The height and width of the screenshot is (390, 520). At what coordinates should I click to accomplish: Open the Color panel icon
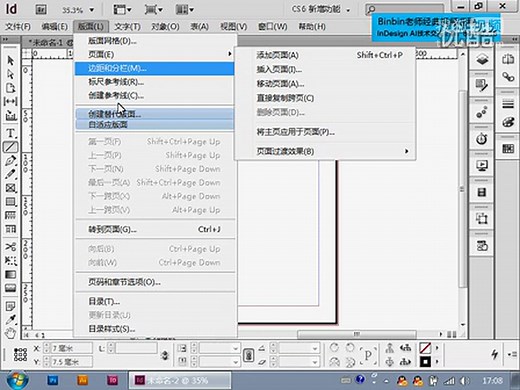point(508,122)
